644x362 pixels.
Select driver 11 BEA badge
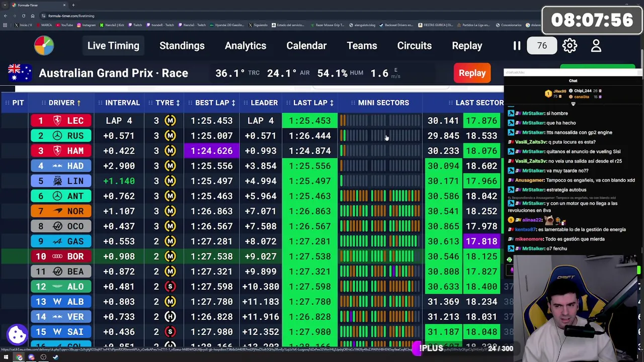point(62,271)
